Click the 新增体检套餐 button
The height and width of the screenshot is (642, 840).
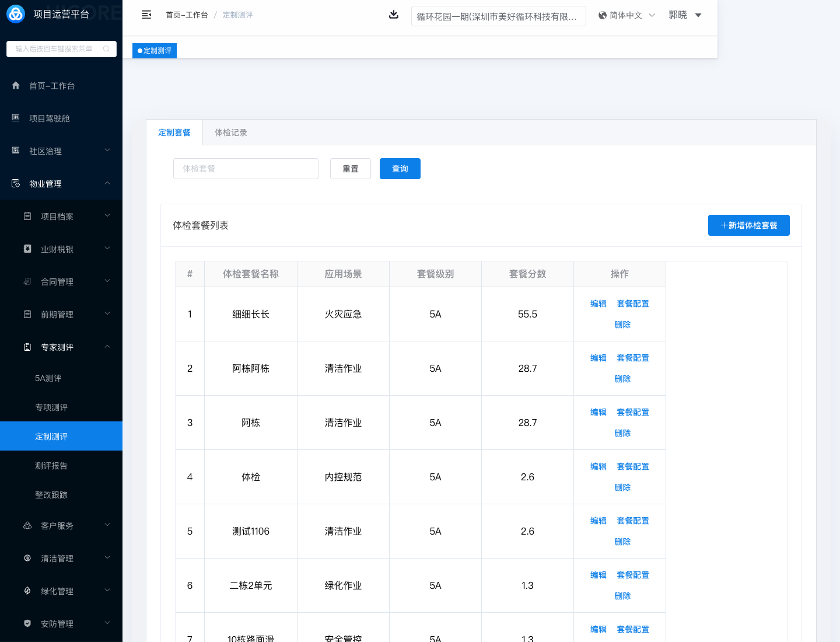click(748, 225)
